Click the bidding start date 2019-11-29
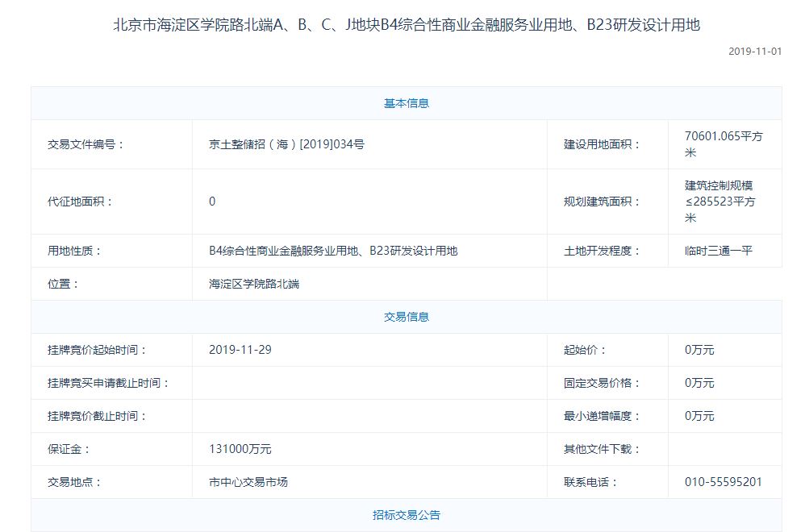 [240, 349]
